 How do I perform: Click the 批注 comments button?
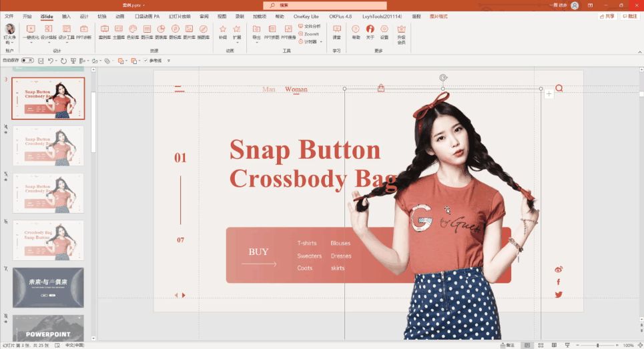631,17
